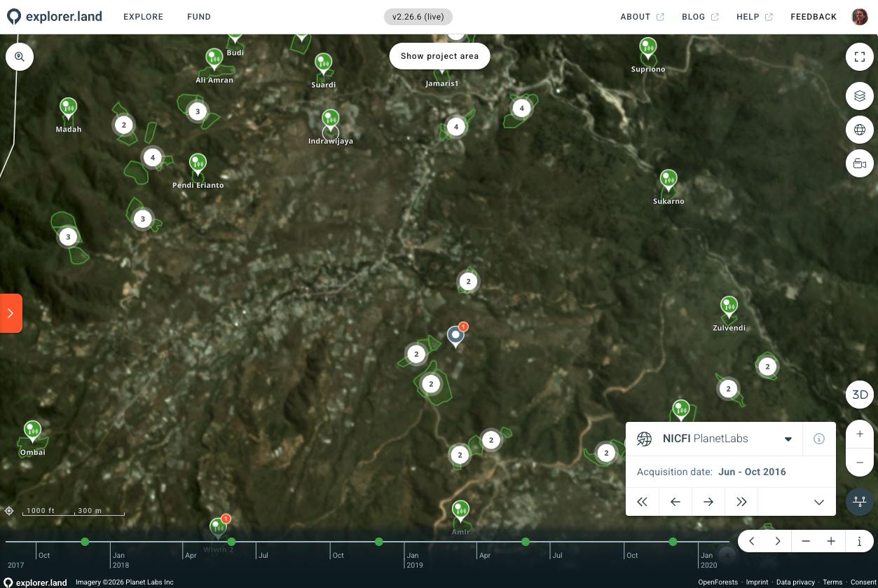Open the blue pin with notification badge
Screen dimensions: 878x588
pyautogui.click(x=456, y=337)
